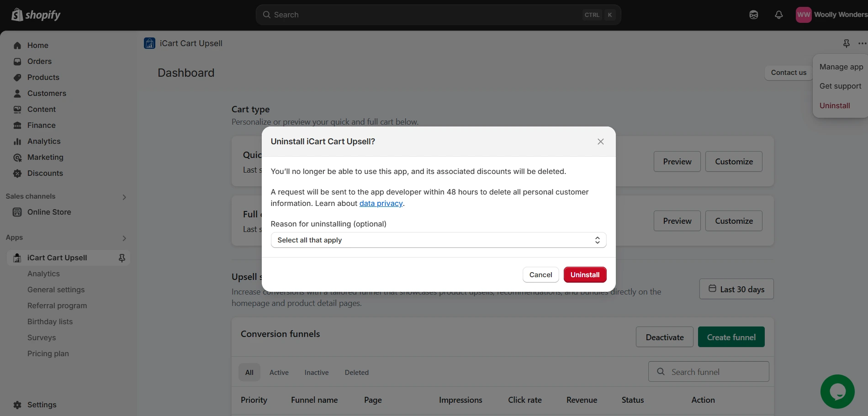The height and width of the screenshot is (416, 868).
Task: Click the Settings gear in sidebar
Action: (17, 405)
